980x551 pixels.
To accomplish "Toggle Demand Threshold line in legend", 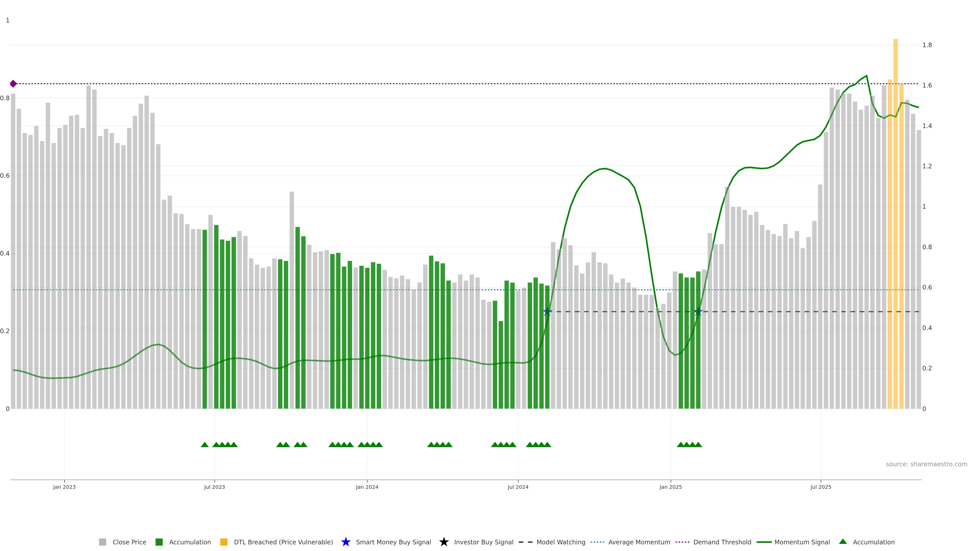I will point(722,542).
